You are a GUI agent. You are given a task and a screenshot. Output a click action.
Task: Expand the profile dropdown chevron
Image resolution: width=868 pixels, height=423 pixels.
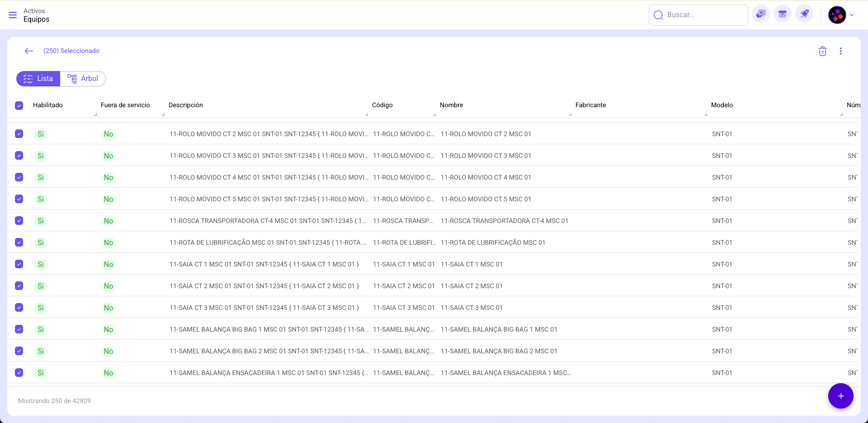[852, 15]
